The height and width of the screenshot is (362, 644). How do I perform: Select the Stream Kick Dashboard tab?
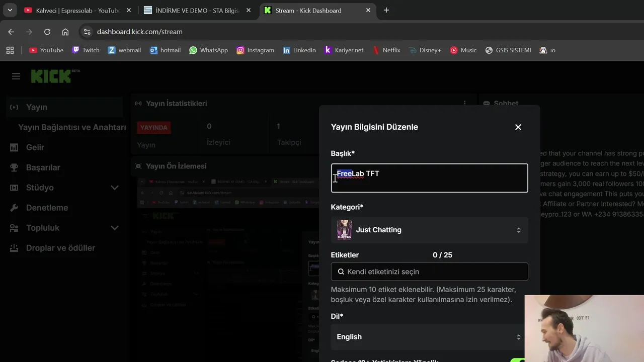tap(317, 10)
